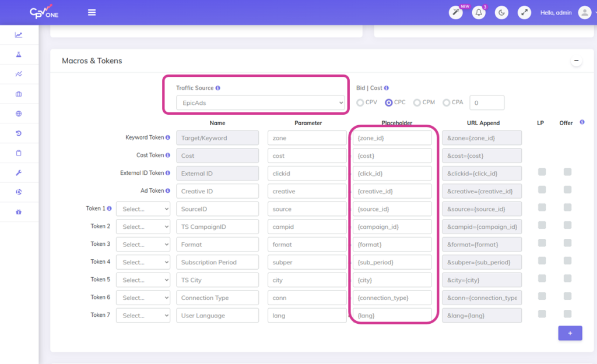Select the CPV radio button
597x364 pixels.
point(360,103)
